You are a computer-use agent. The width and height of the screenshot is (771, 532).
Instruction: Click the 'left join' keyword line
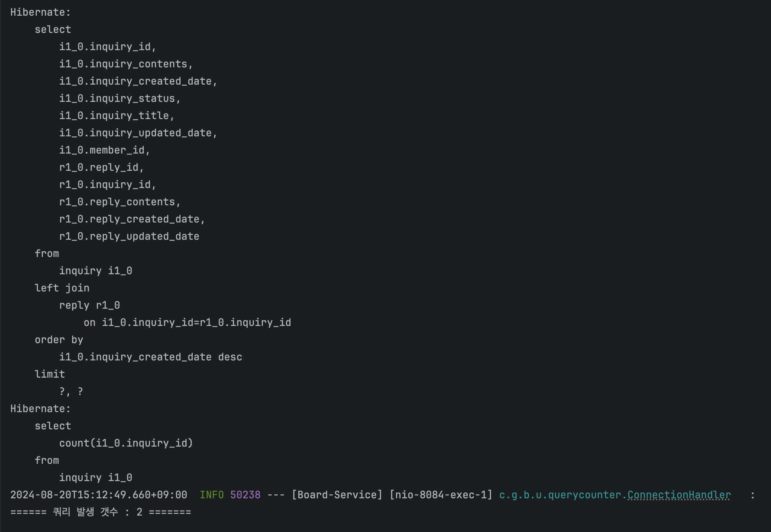(x=62, y=288)
